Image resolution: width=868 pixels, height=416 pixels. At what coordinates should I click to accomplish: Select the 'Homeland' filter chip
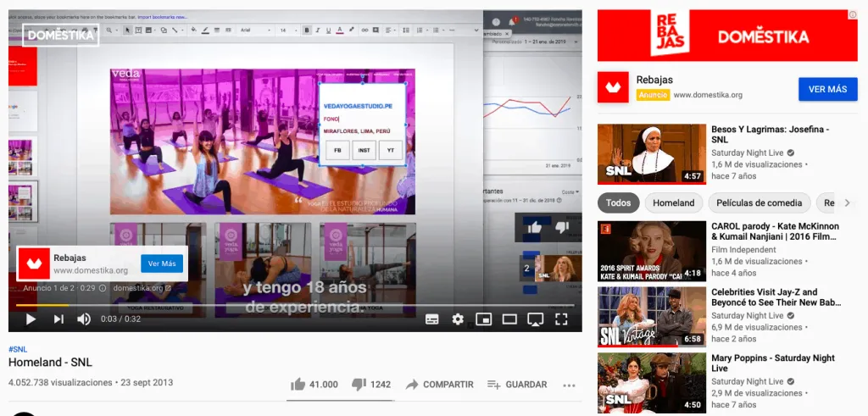pos(674,203)
